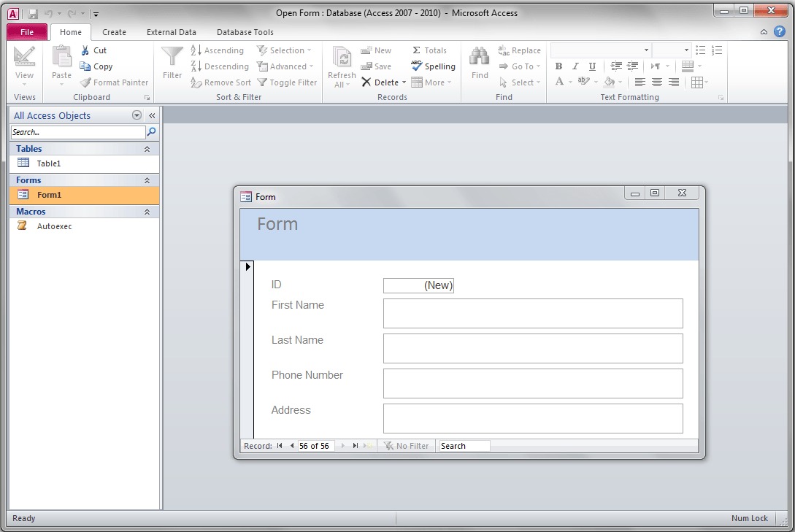Open the File tab
Viewport: 795px width, 532px height.
27,32
